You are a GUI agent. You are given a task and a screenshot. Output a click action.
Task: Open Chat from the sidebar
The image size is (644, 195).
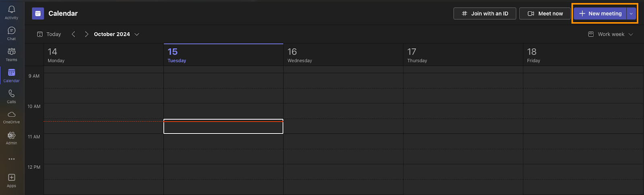[11, 33]
